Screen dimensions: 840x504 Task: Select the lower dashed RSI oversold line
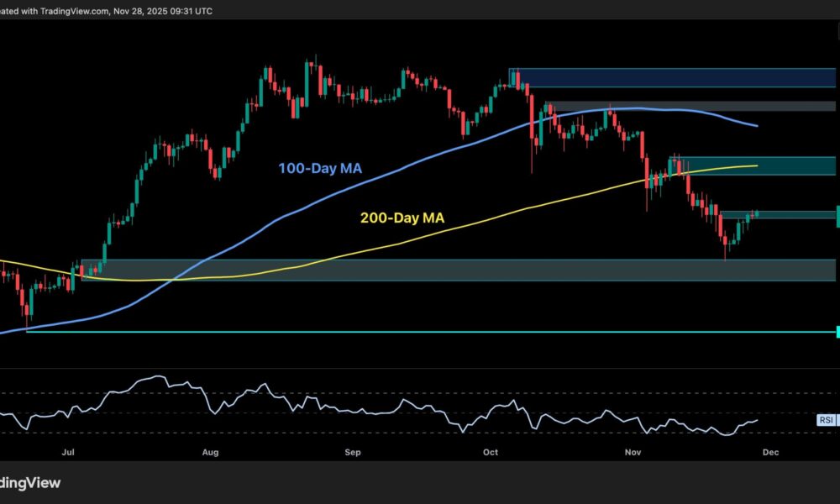[252, 433]
